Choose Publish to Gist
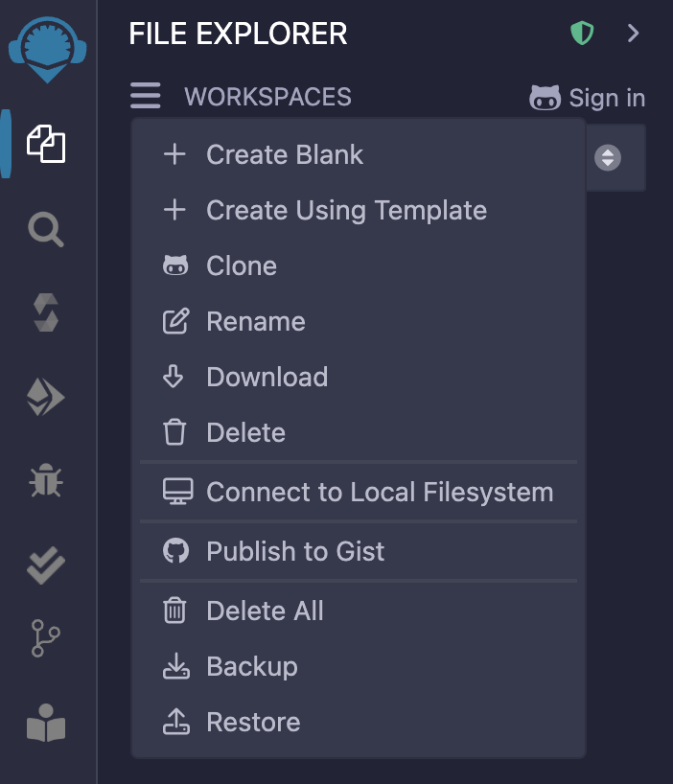This screenshot has width=673, height=784. (x=295, y=552)
